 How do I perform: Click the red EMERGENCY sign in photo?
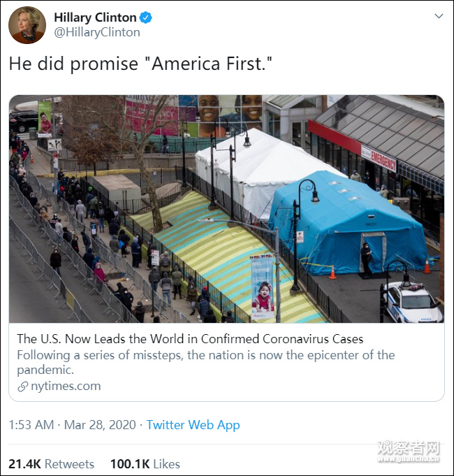click(378, 157)
